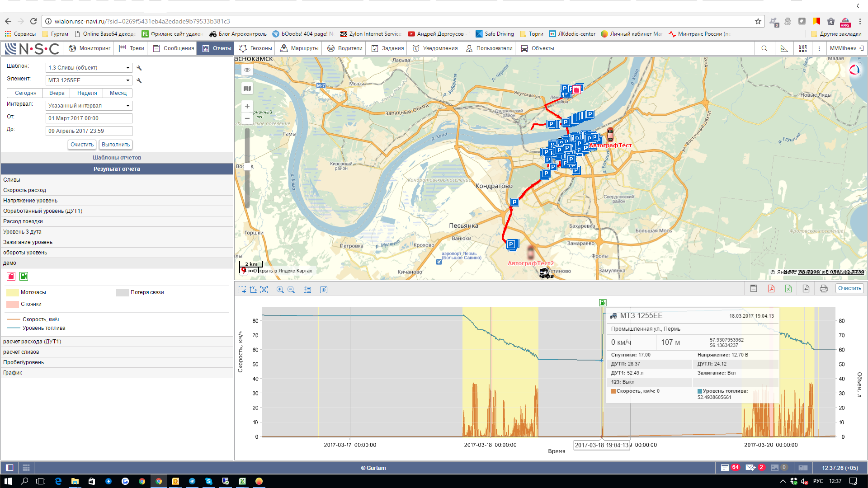Export report to PDF

click(x=771, y=289)
